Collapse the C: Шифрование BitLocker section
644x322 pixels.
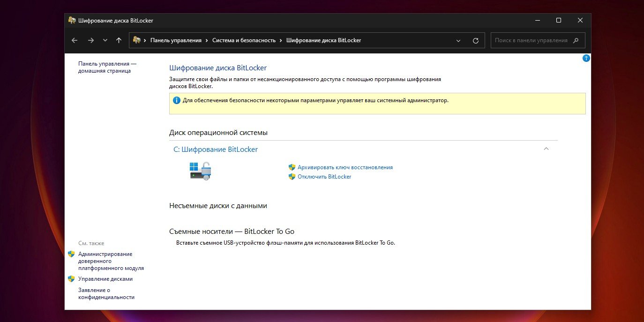pos(546,149)
